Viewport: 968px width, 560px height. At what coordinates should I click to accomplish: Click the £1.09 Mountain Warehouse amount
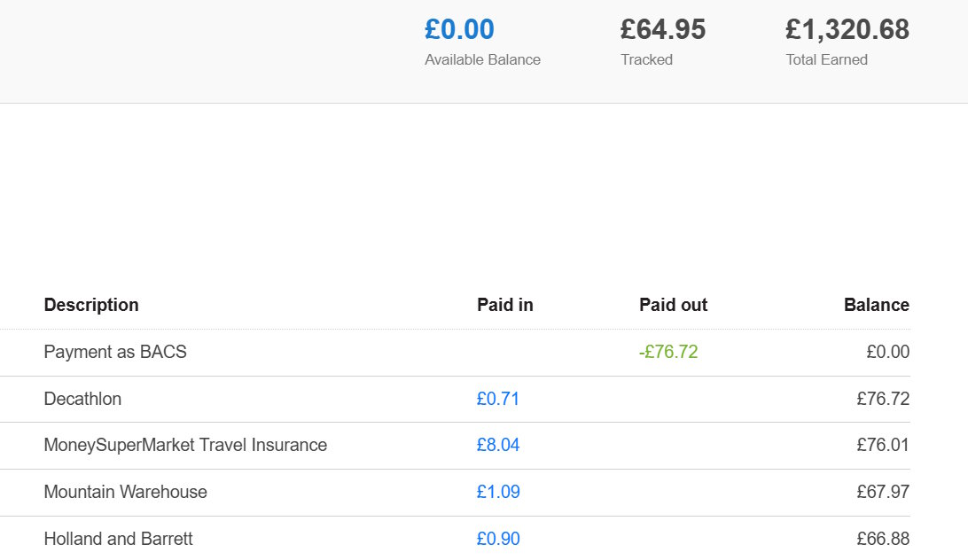498,492
